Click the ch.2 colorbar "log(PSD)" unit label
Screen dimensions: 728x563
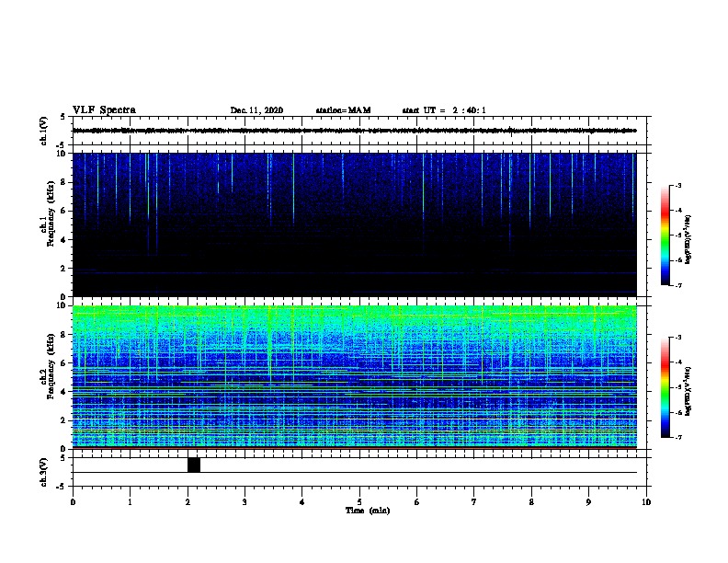coord(688,391)
